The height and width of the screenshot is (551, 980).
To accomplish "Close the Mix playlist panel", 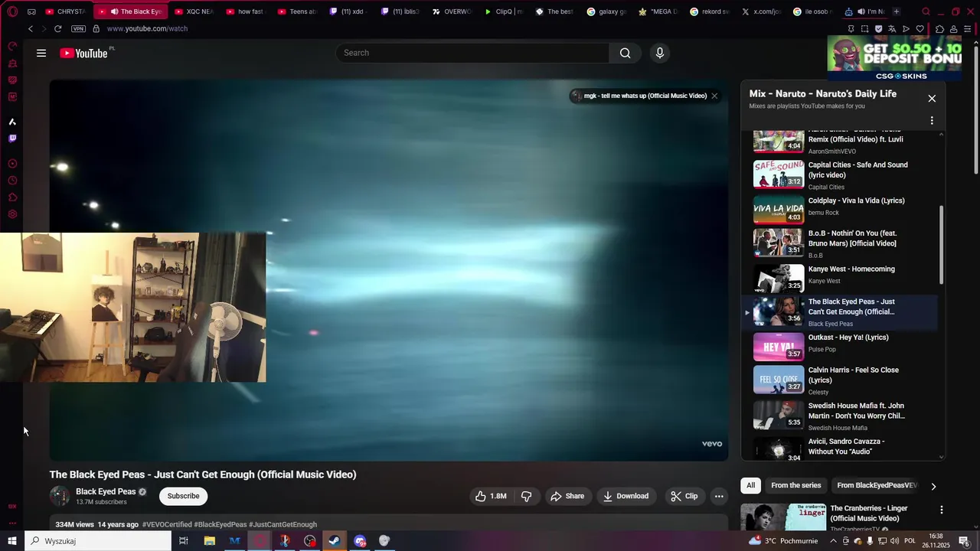I will click(x=932, y=98).
